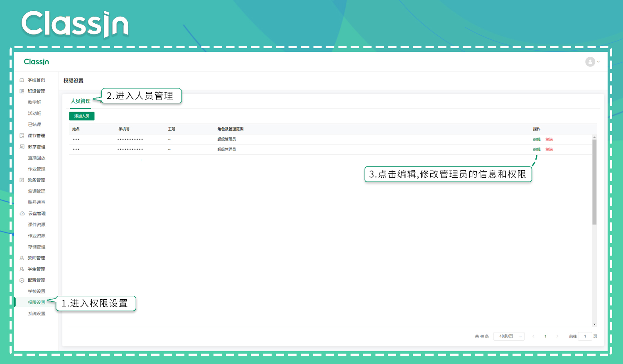This screenshot has height=364, width=623.
Task: Click 移除 in the first table row
Action: pos(549,139)
